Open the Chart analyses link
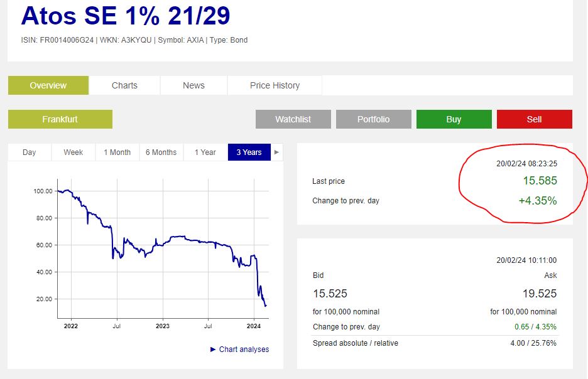Viewport: 588px width, 379px height. (239, 350)
